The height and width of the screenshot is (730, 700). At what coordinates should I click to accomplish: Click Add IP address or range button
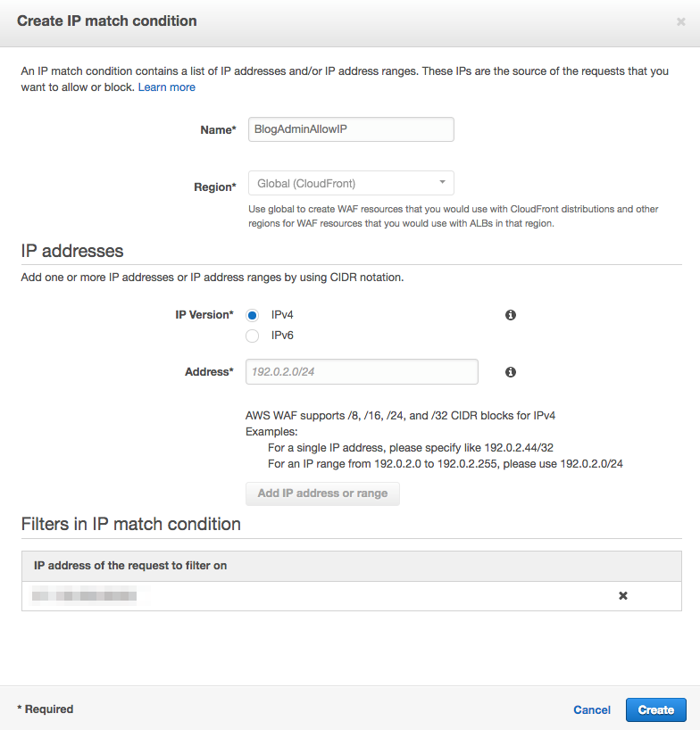point(322,494)
